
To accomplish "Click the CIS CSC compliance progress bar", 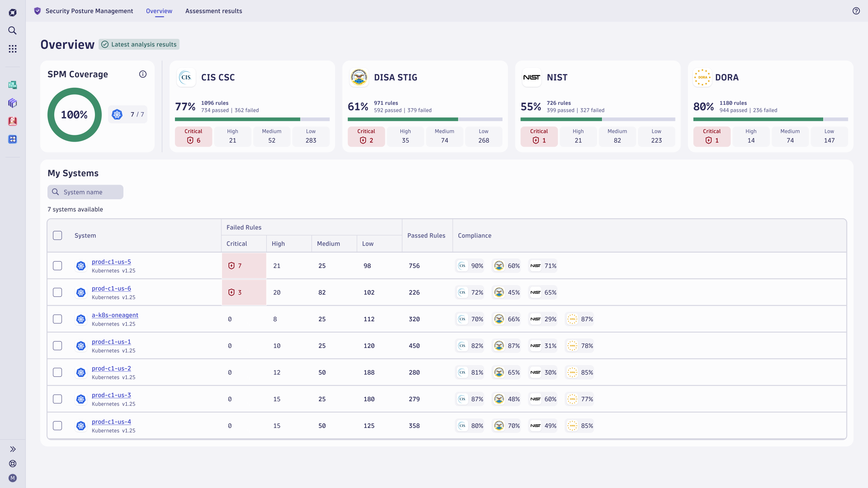I will tap(252, 119).
